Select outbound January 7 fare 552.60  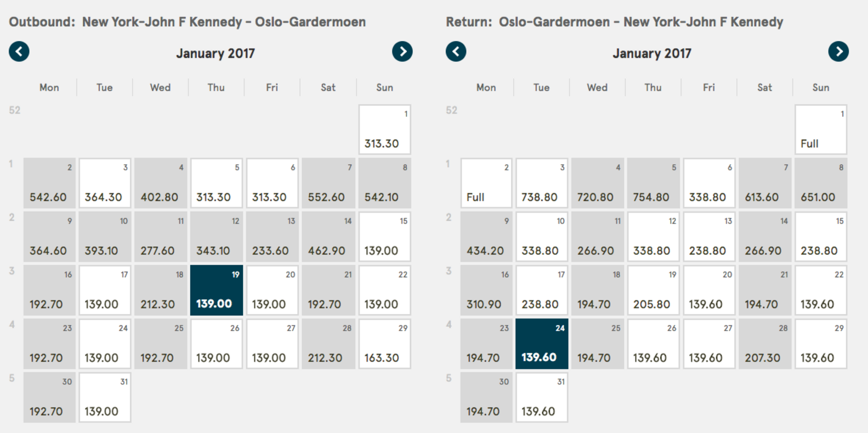tap(328, 184)
